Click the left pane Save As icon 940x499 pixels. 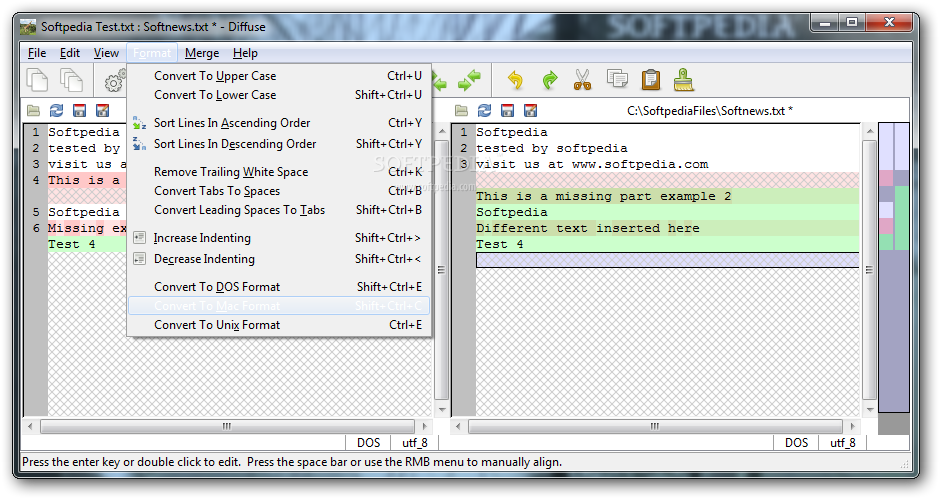tap(103, 110)
